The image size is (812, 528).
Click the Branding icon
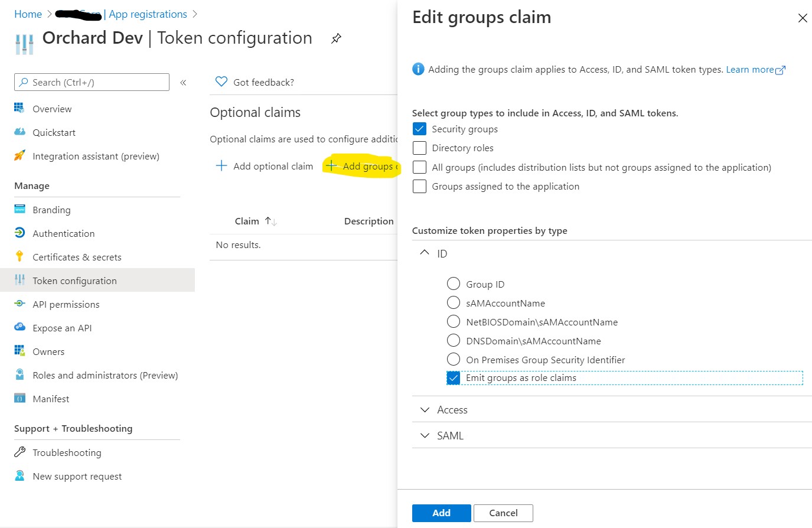[19, 209]
